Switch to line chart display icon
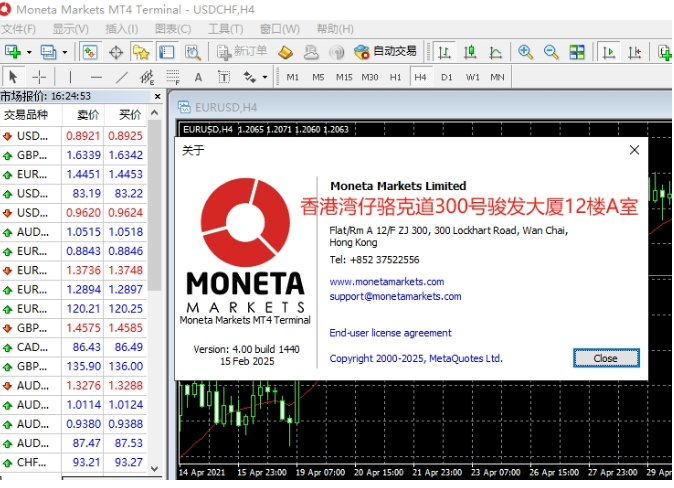The width and height of the screenshot is (674, 488). click(496, 52)
